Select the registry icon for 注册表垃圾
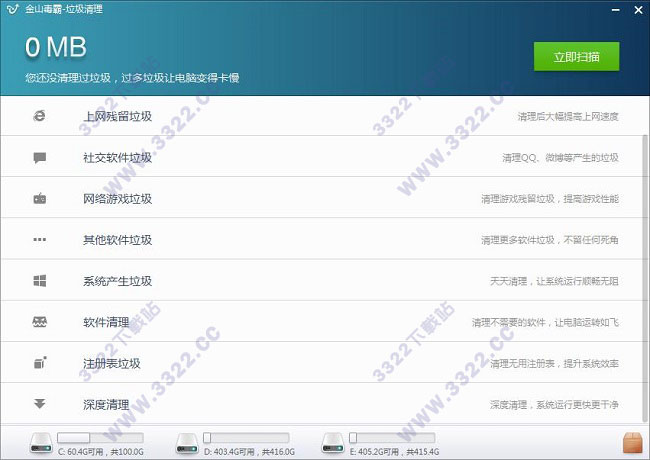Image resolution: width=650 pixels, height=460 pixels. (x=40, y=363)
